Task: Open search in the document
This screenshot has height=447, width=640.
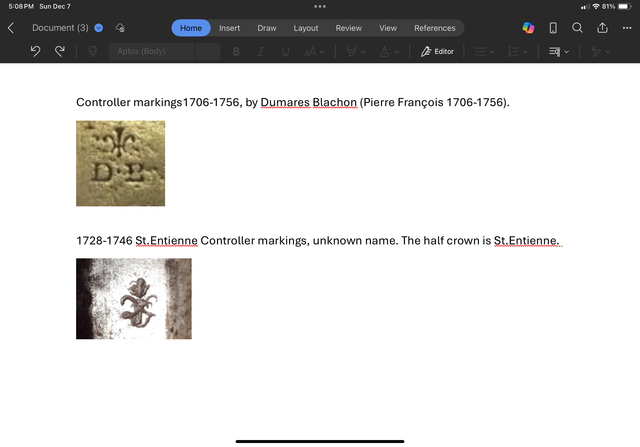Action: tap(577, 28)
